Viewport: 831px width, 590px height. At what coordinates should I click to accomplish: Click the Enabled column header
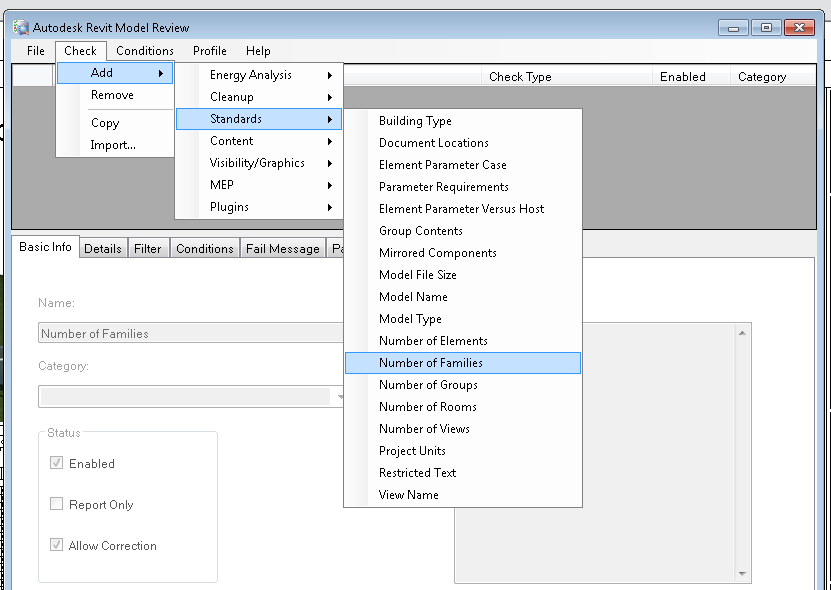point(691,77)
